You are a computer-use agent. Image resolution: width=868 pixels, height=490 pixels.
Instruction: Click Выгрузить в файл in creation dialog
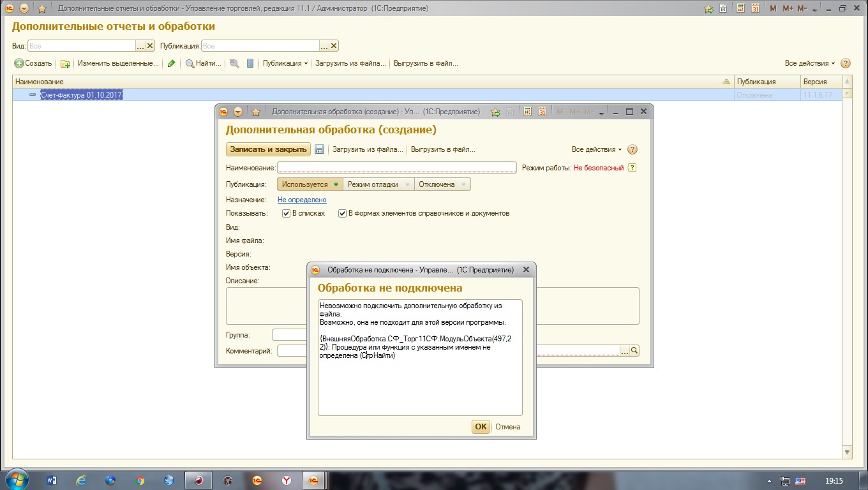coord(443,149)
